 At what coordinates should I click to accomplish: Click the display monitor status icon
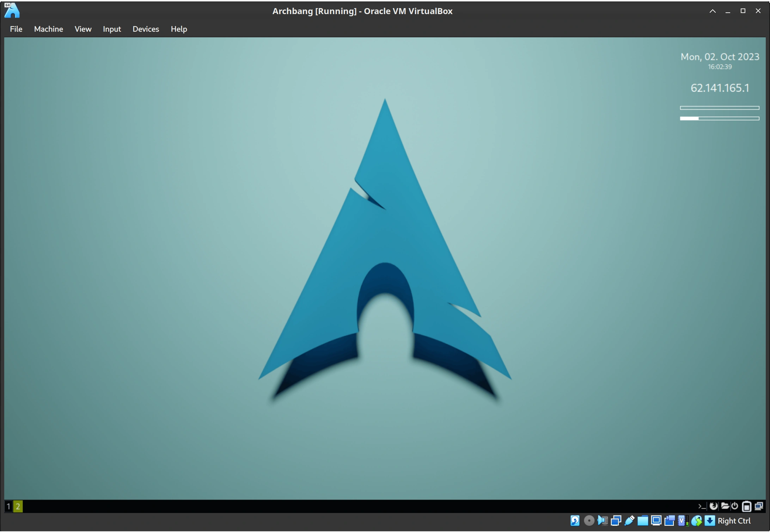pyautogui.click(x=656, y=521)
